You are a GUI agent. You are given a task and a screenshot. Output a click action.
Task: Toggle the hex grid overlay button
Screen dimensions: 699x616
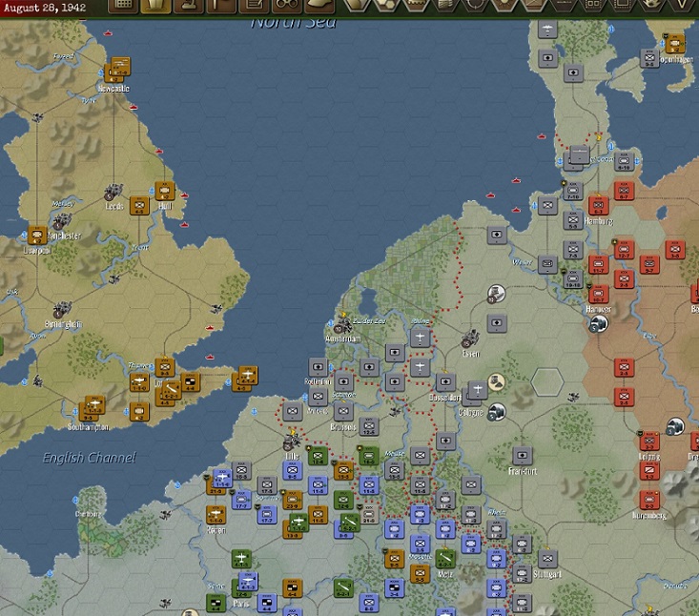386,5
